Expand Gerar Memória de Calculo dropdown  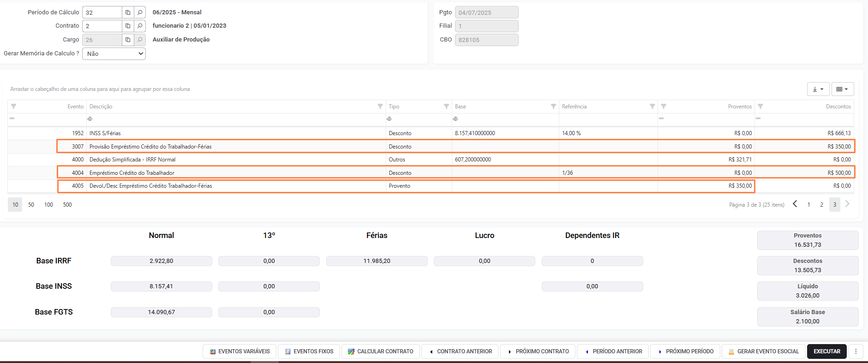[114, 54]
